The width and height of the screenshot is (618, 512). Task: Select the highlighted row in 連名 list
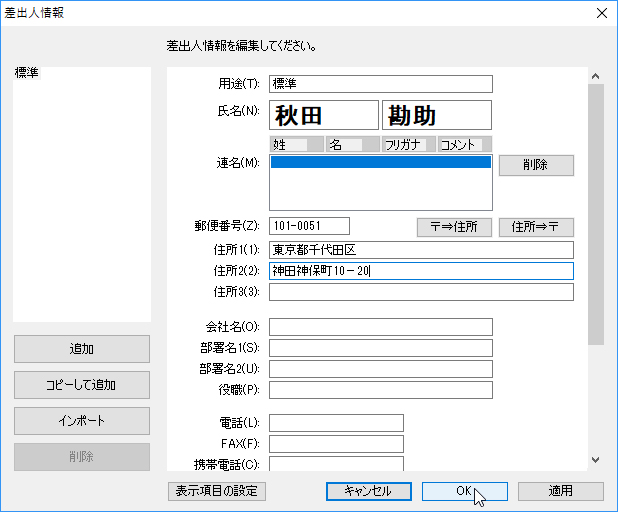click(381, 162)
